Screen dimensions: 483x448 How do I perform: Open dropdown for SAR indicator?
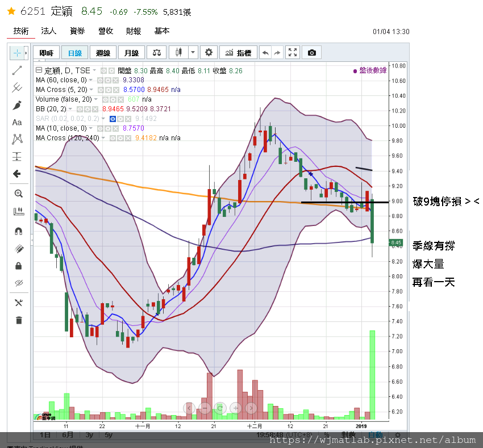click(103, 119)
